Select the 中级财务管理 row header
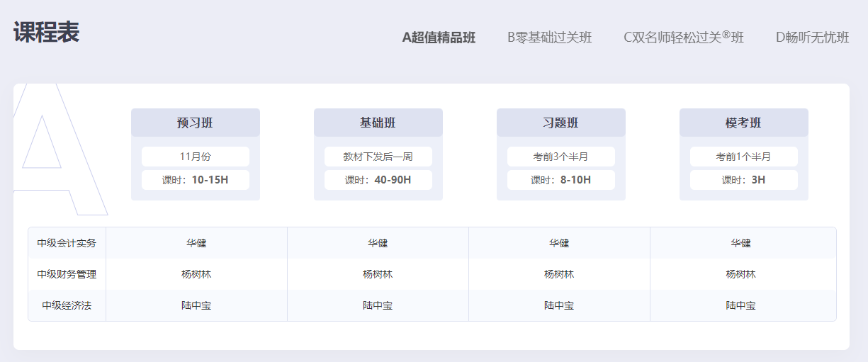 67,274
